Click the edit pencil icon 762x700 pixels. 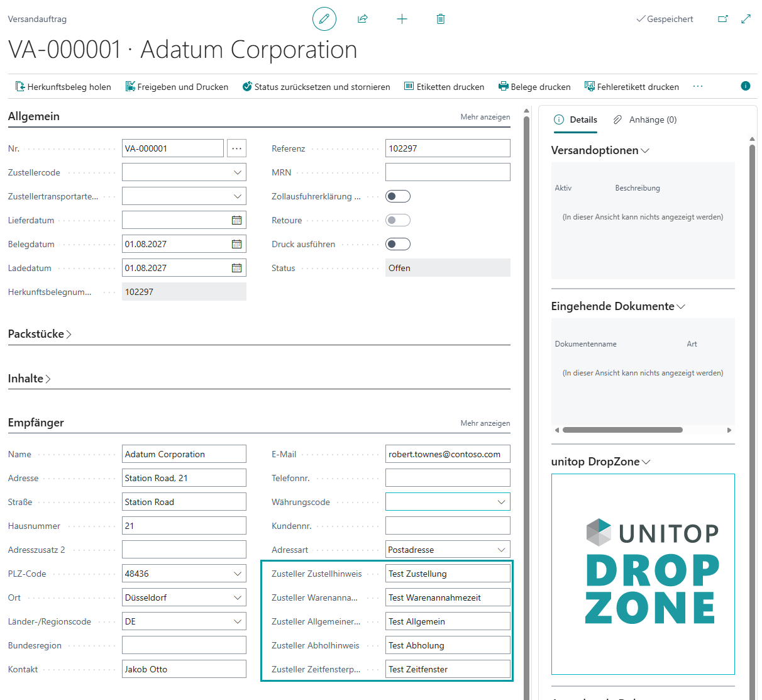(x=324, y=19)
